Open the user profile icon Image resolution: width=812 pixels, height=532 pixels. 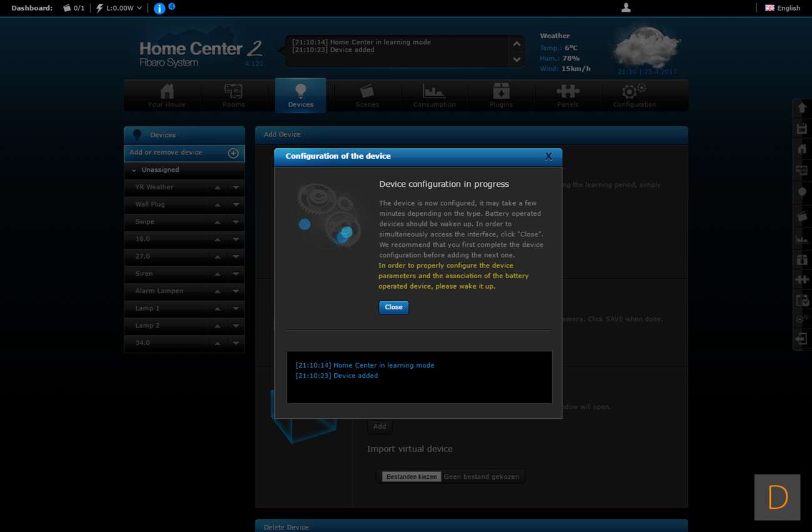pos(626,8)
